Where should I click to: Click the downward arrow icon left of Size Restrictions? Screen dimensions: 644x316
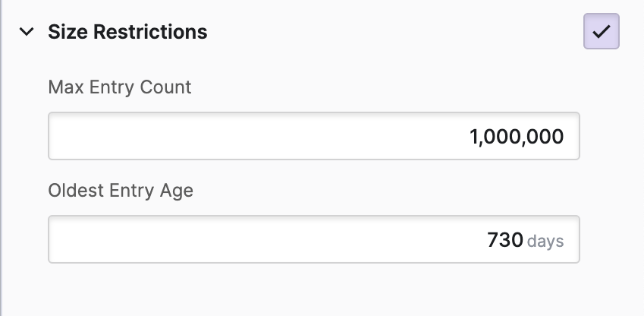coord(27,32)
